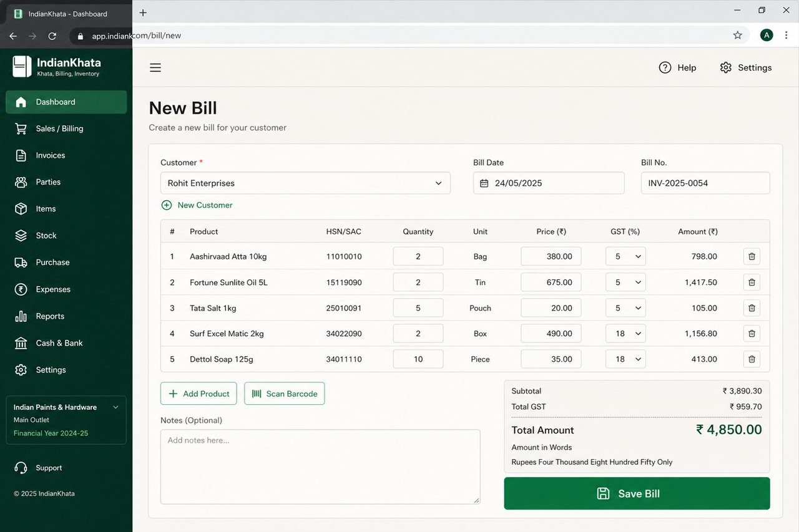Screen dimensions: 799x532
Task: Bookmark this page with the star icon
Action: 738,36
